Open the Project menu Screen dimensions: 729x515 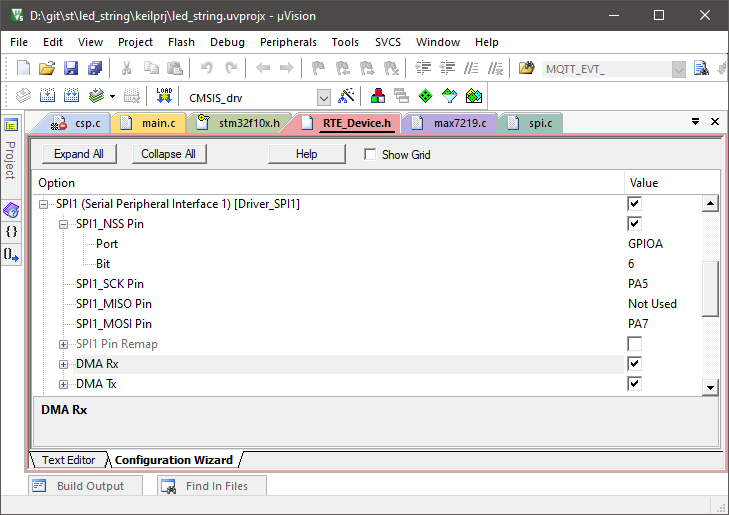pyautogui.click(x=135, y=42)
